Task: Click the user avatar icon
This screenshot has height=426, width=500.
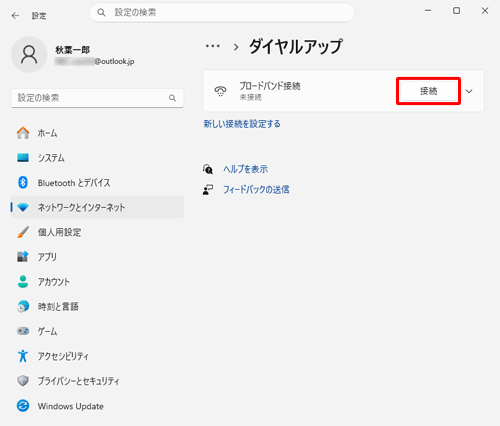Action: point(29,55)
